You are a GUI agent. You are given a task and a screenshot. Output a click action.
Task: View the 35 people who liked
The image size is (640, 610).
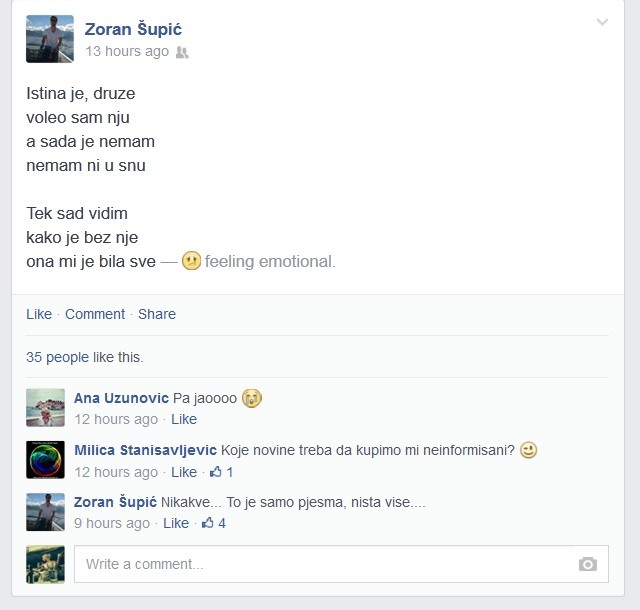pos(57,357)
